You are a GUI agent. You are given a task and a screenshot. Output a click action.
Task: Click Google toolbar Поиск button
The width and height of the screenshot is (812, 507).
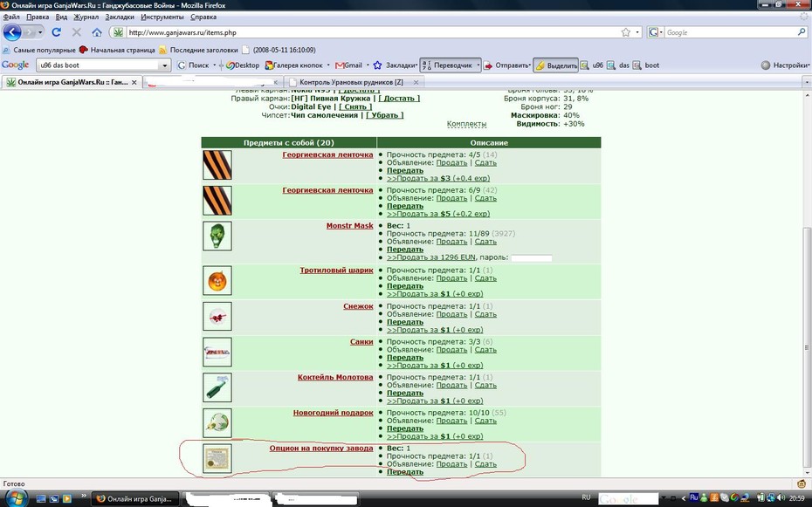pos(193,65)
